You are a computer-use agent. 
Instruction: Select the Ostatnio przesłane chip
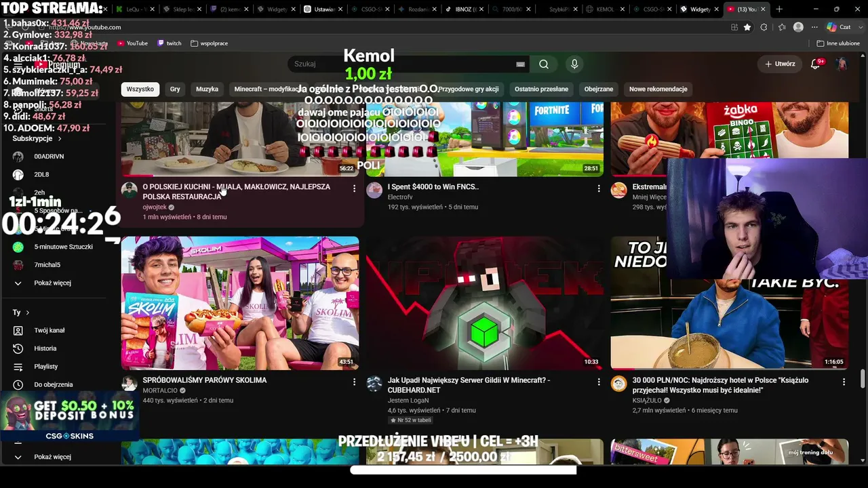(541, 89)
